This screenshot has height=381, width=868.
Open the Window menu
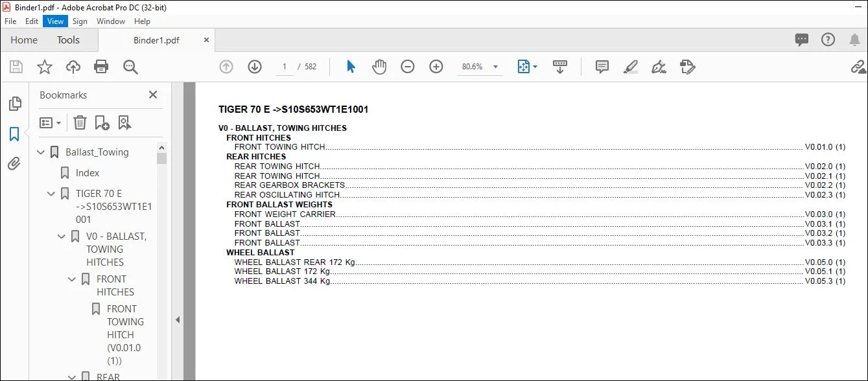click(x=111, y=21)
